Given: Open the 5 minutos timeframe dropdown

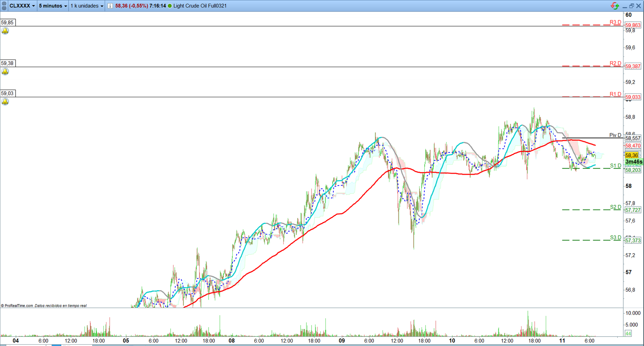Looking at the screenshot, I should click(53, 6).
